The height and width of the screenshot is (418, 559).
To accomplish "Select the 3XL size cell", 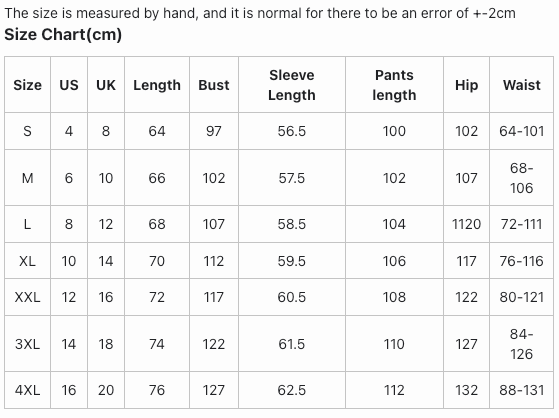I will [x=27, y=344].
